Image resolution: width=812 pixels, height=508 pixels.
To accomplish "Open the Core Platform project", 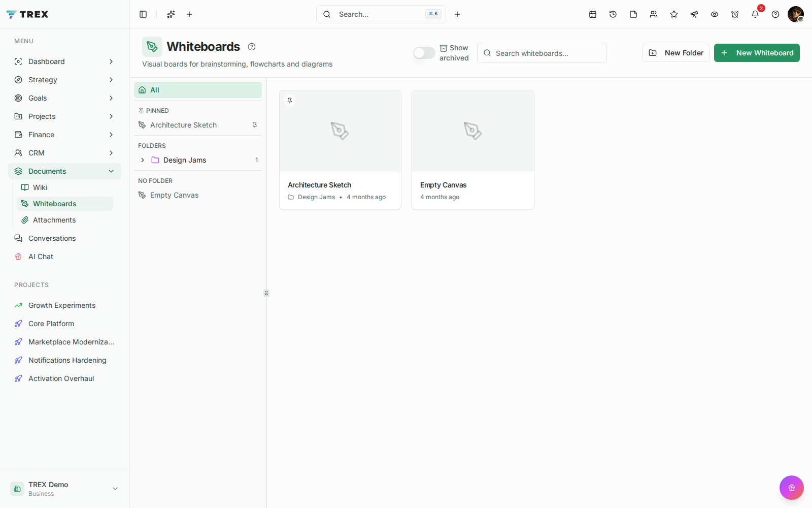I will pos(65,324).
